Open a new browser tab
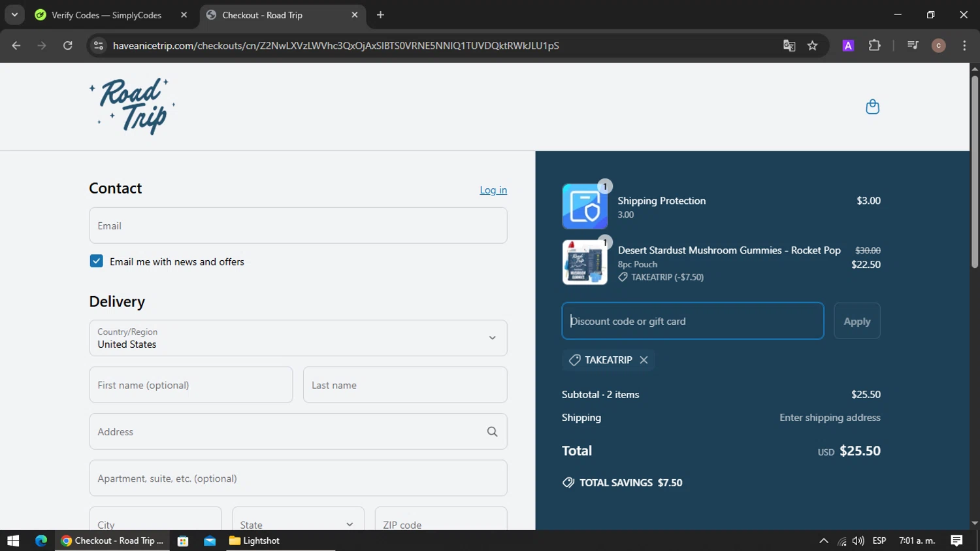This screenshot has width=980, height=551. [380, 14]
